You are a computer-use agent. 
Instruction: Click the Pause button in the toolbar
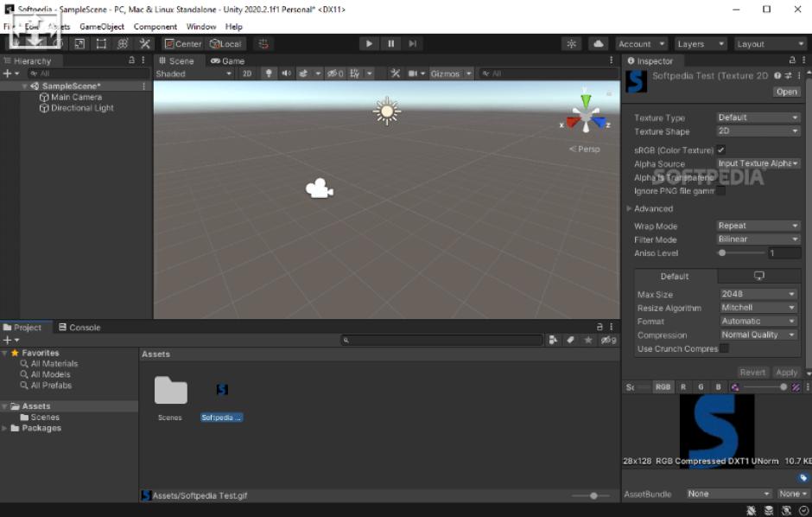390,43
